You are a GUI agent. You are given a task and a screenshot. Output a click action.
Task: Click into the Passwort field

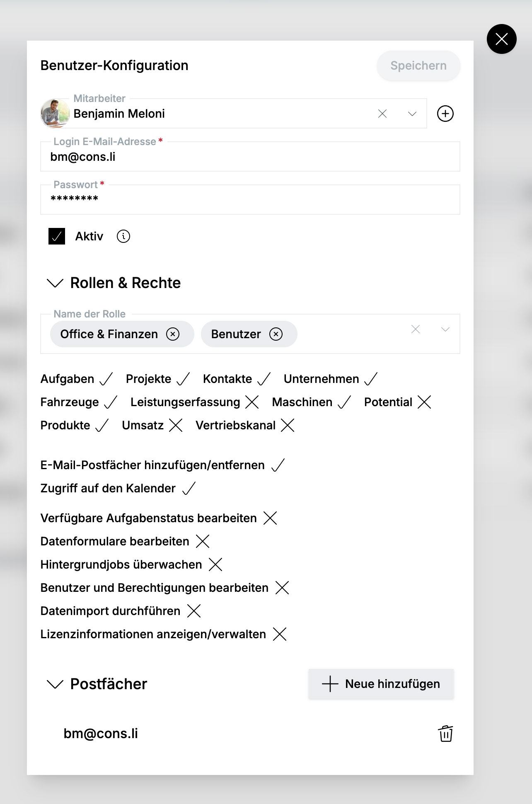point(250,199)
